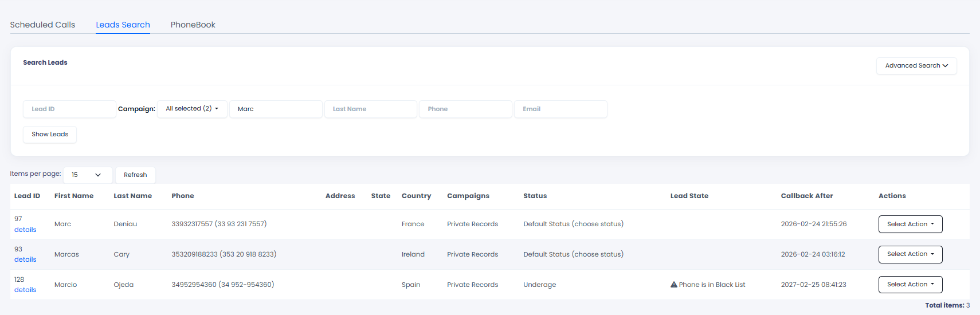
Task: Open Select Action for Marcio Ojeda
Action: [910, 285]
